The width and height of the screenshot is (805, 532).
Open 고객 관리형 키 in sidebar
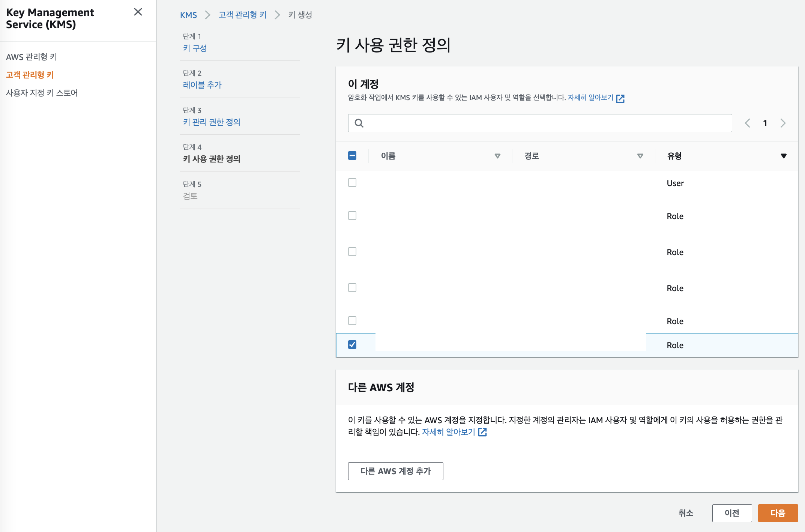click(30, 75)
